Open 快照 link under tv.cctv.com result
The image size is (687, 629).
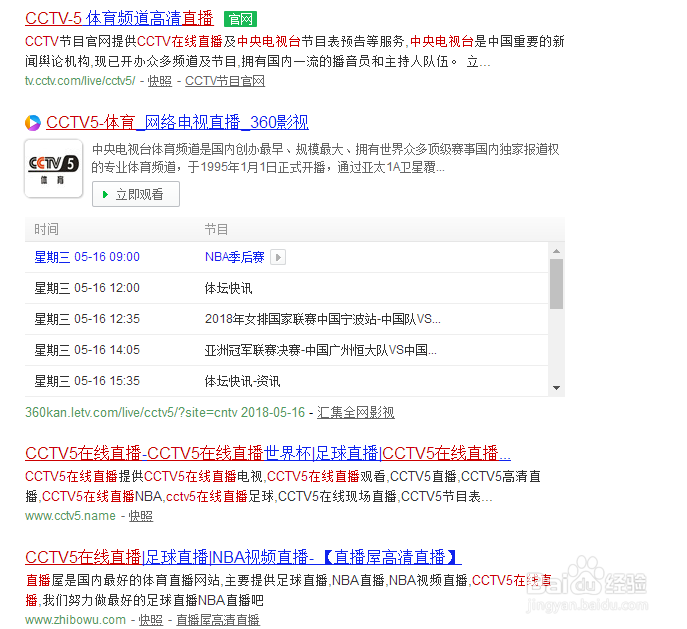(x=159, y=81)
